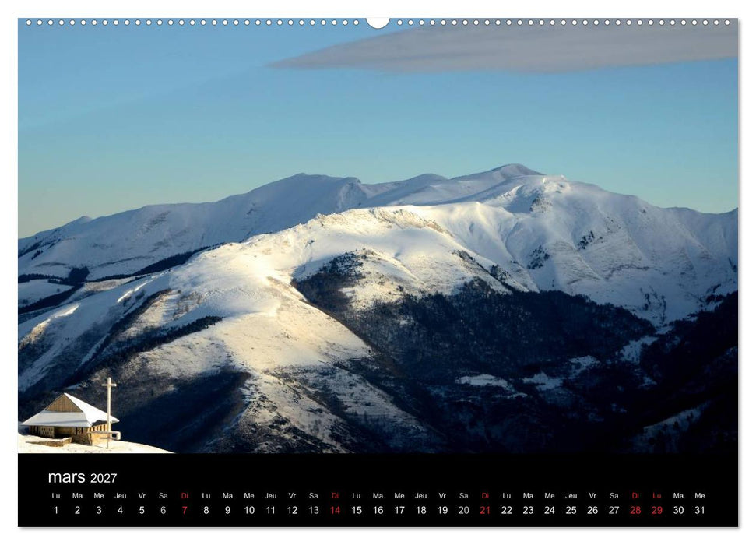This screenshot has width=756, height=545.
Task: Select day 4 in the calendar strip
Action: tap(120, 510)
